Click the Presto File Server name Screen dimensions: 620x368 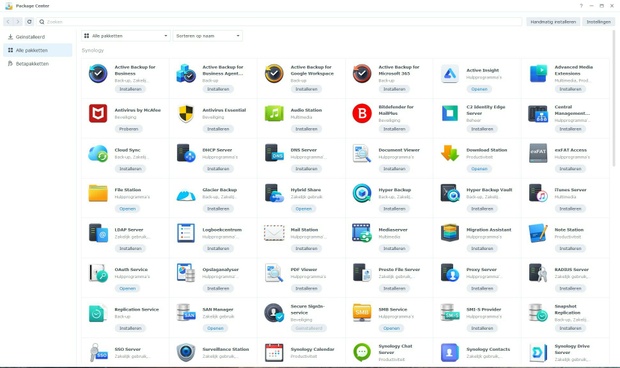coord(399,270)
